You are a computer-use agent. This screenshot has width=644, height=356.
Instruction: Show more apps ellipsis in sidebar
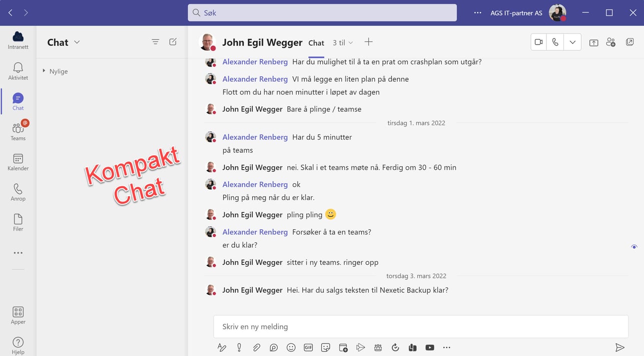[18, 253]
